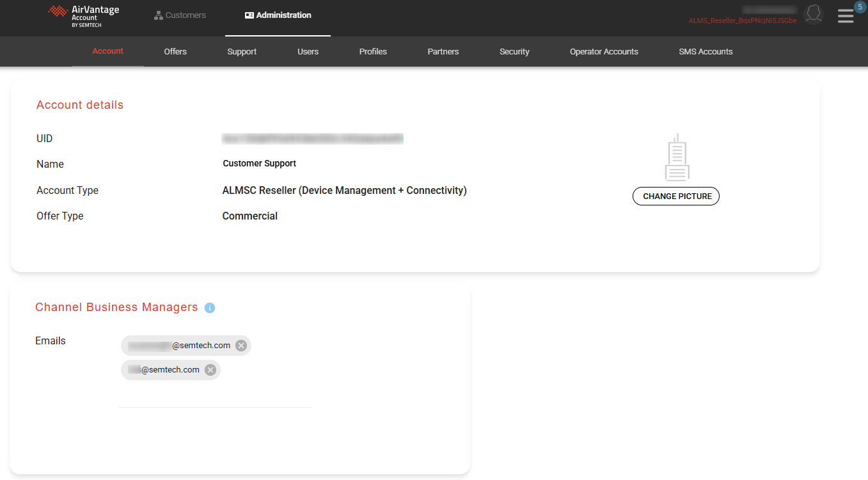View the Operator Accounts tab
This screenshot has width=868, height=480.
(604, 52)
